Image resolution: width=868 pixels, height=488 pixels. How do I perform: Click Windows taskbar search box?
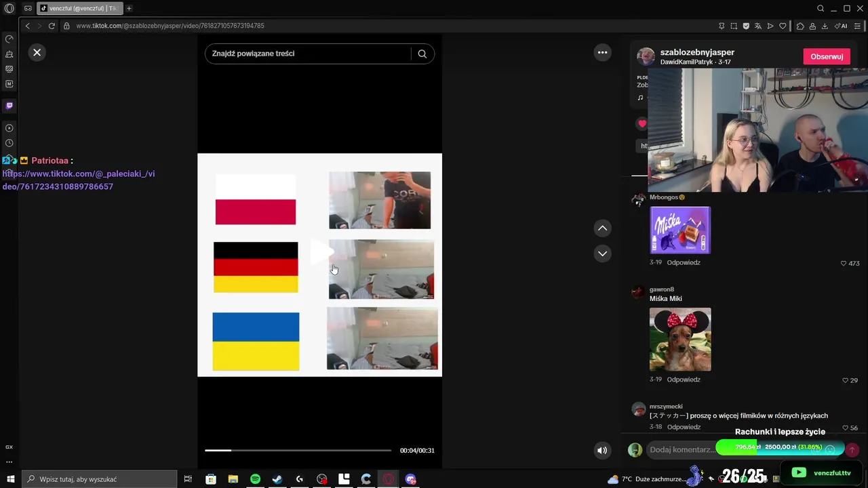tap(100, 479)
